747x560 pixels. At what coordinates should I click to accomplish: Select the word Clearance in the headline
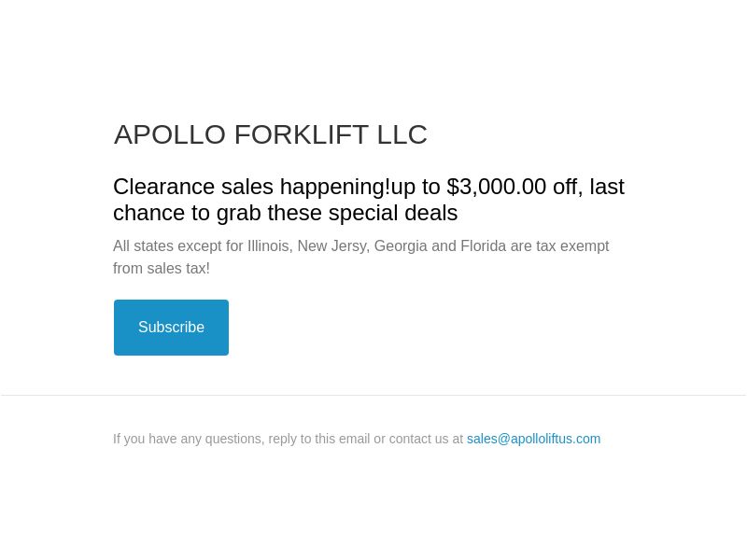(x=163, y=187)
